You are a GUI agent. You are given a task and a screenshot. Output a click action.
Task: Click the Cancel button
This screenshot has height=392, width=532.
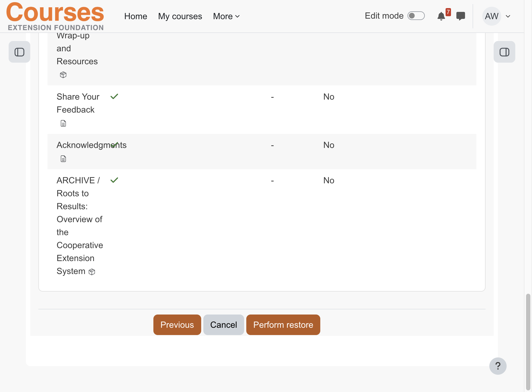tap(224, 325)
